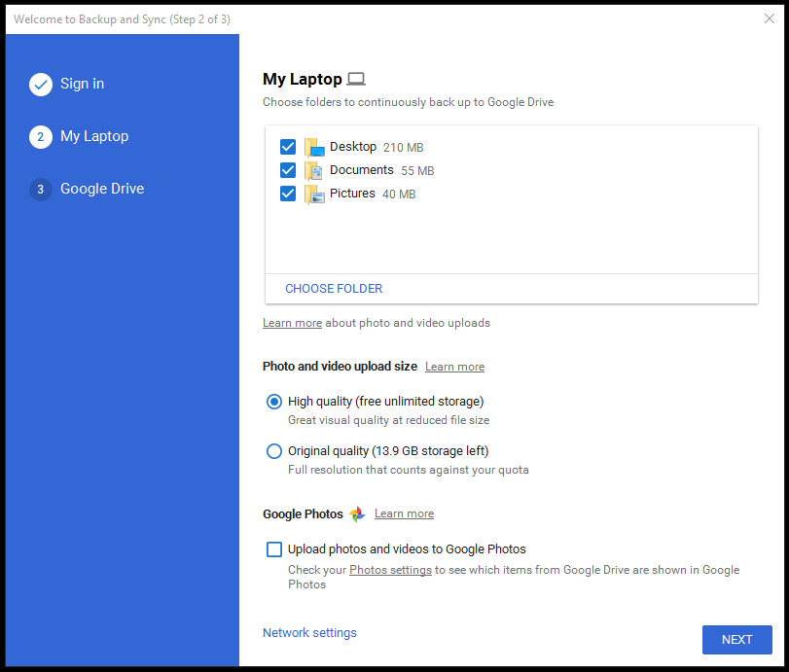The image size is (789, 672).
Task: Click 'Great visual quality at reduced file size' text
Action: tap(388, 420)
